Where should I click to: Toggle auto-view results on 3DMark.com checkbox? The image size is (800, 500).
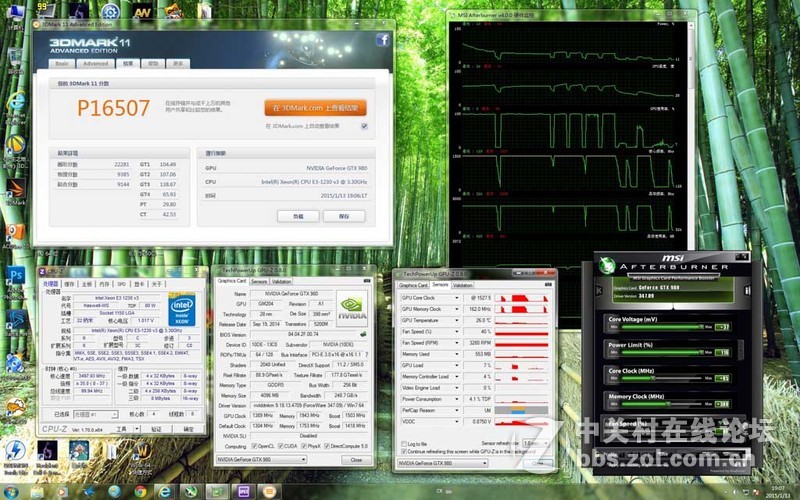point(364,126)
